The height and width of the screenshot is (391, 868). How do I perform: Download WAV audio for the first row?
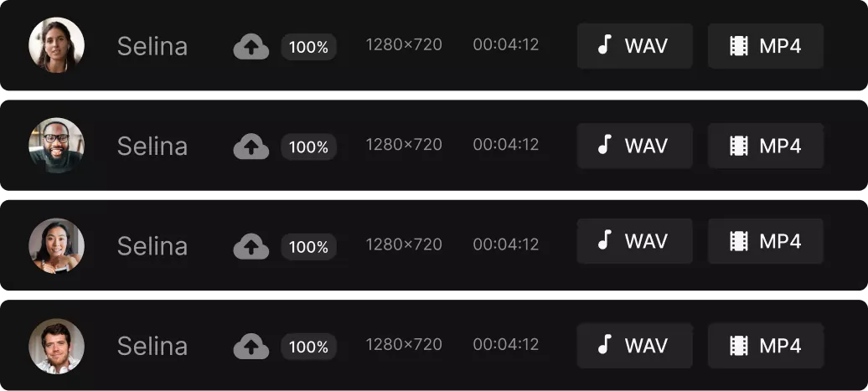click(634, 46)
